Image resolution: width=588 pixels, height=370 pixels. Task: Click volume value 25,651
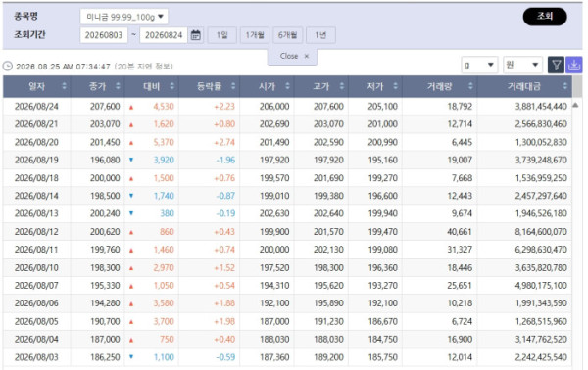pos(460,286)
